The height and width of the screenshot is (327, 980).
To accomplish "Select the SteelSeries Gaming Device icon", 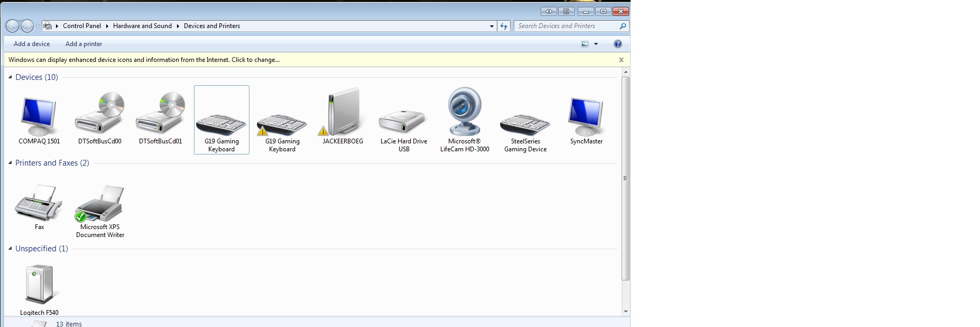I will point(525,125).
